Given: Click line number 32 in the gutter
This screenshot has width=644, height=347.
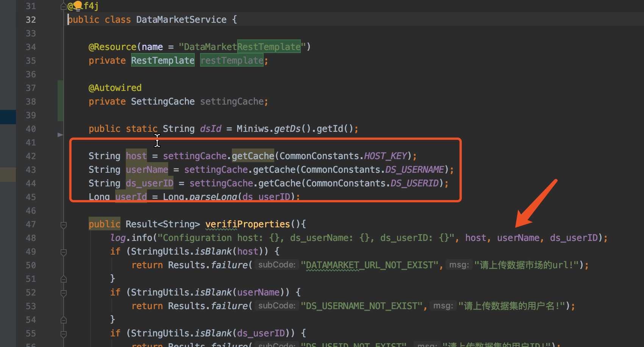Looking at the screenshot, I should (31, 20).
